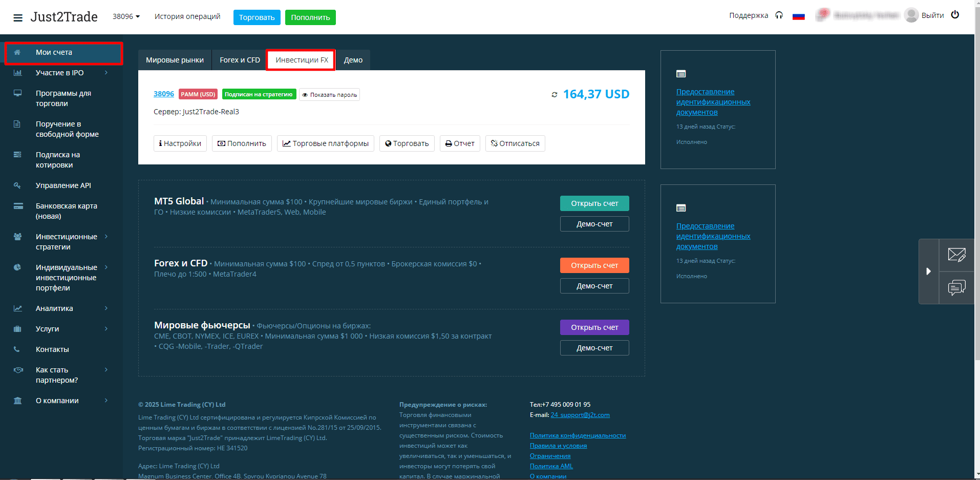Open История операций in the header

tap(187, 16)
